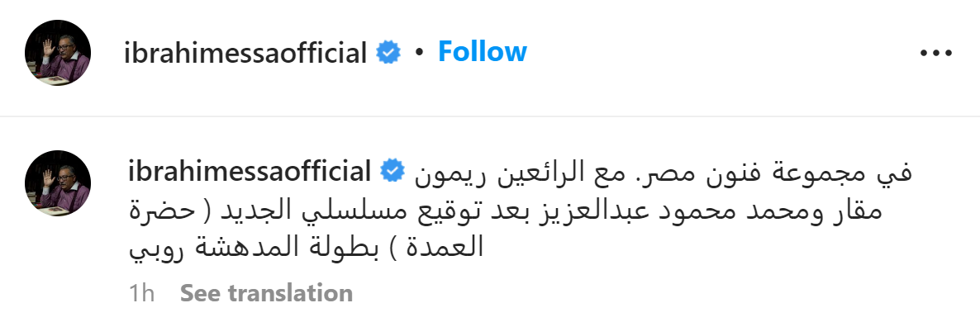Open profile picture beside the caption text
Viewport: 980px width, 322px height.
[58, 183]
